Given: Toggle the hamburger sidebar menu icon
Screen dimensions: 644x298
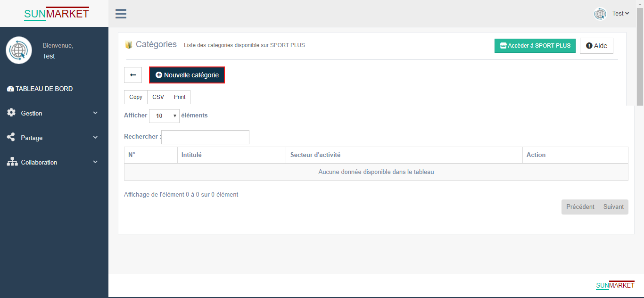Looking at the screenshot, I should tap(121, 14).
